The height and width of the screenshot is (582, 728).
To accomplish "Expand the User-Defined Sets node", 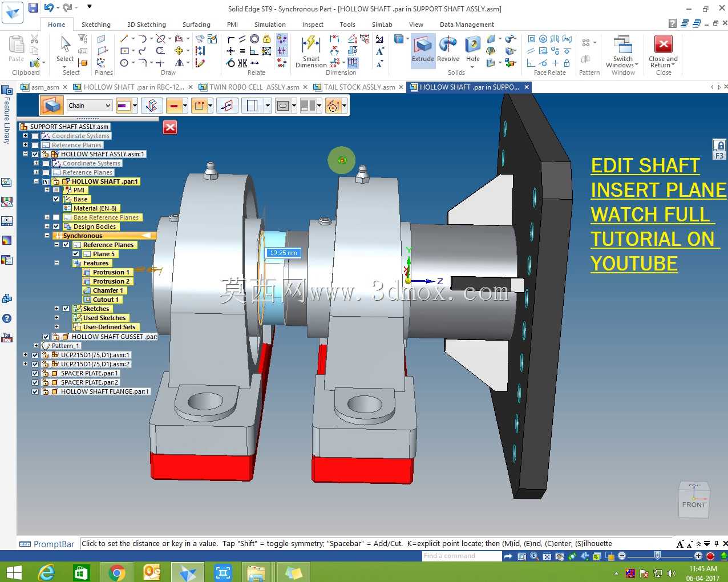I will point(56,327).
